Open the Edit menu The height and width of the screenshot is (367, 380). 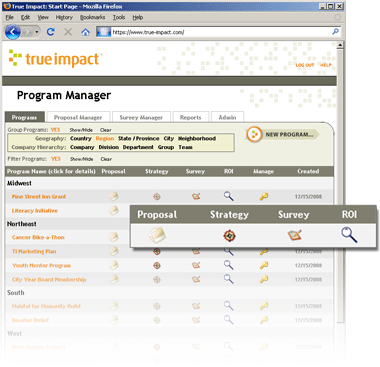coord(25,17)
